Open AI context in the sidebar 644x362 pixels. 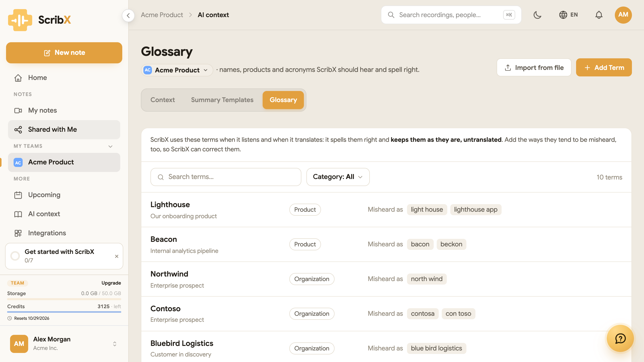tap(64, 214)
